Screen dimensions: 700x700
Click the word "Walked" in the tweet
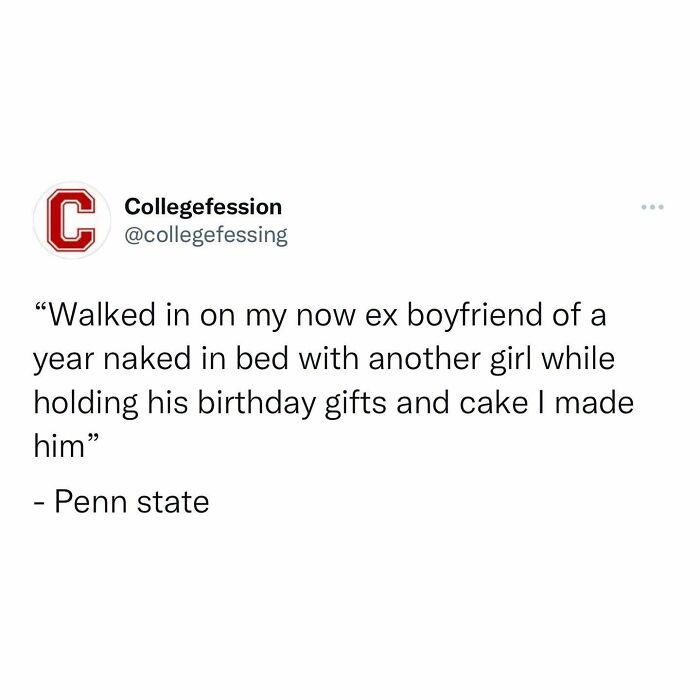click(x=103, y=318)
